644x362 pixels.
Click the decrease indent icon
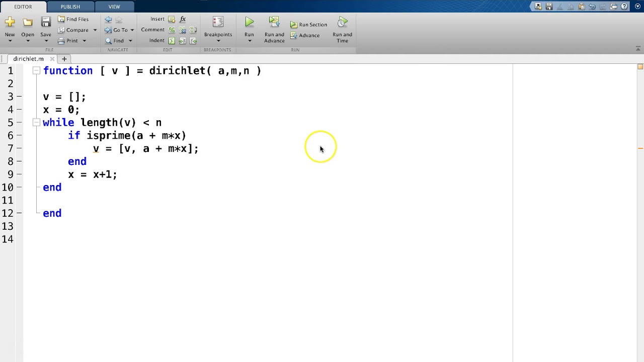tap(193, 41)
